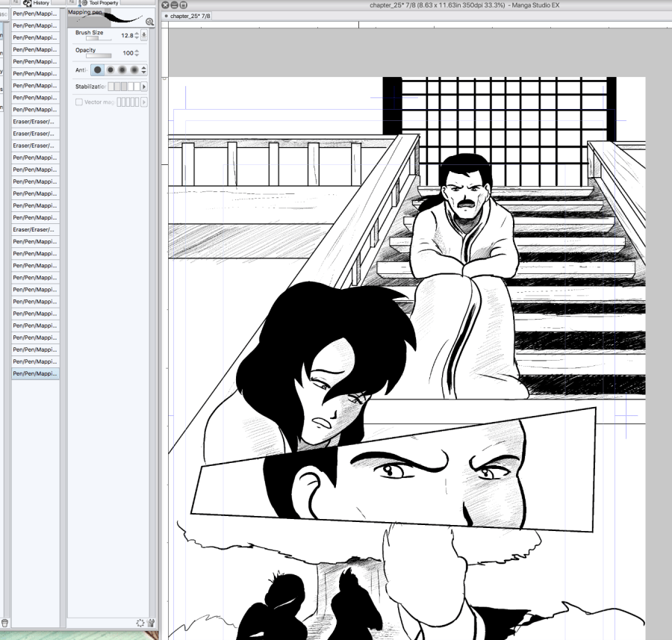Image resolution: width=672 pixels, height=640 pixels.
Task: Select the second anti-aliasing level
Action: click(110, 70)
